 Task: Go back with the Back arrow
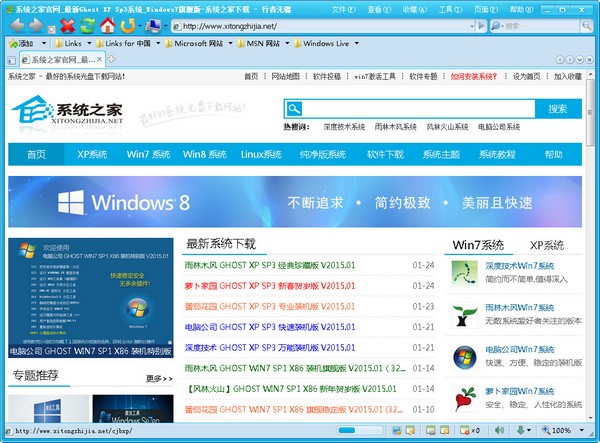coord(17,26)
